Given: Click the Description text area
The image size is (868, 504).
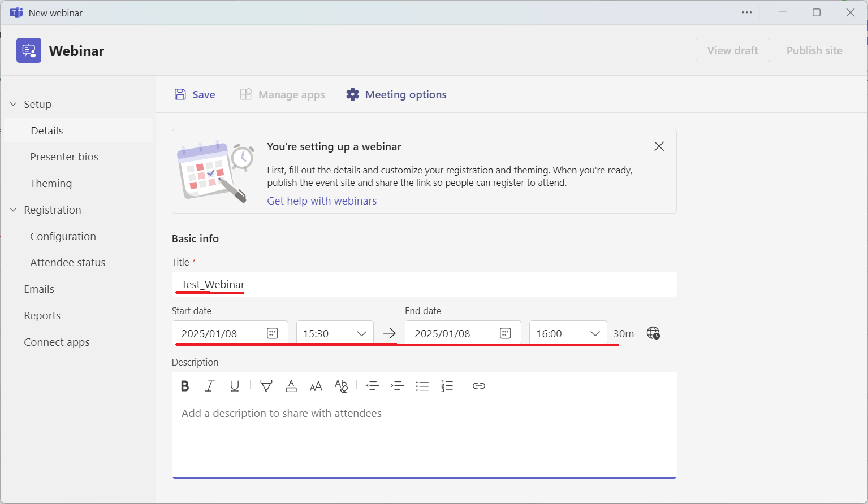Looking at the screenshot, I should 424,438.
